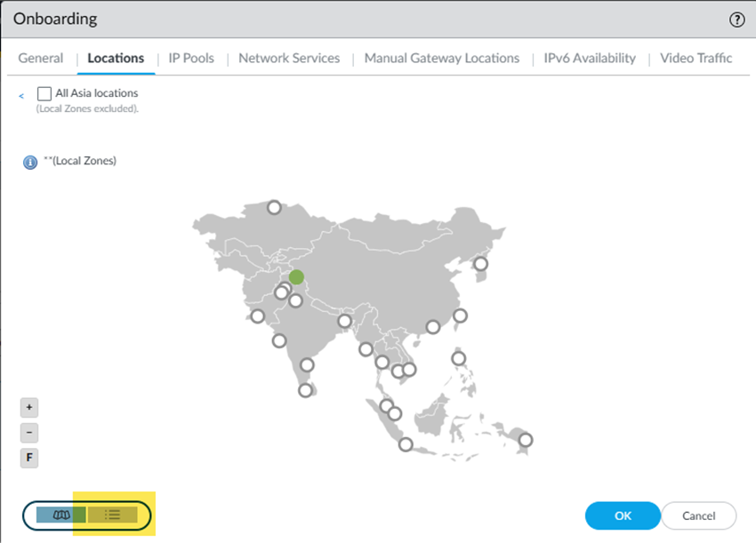The image size is (756, 543).
Task: Select the Java Indonesia location marker
Action: tap(406, 444)
